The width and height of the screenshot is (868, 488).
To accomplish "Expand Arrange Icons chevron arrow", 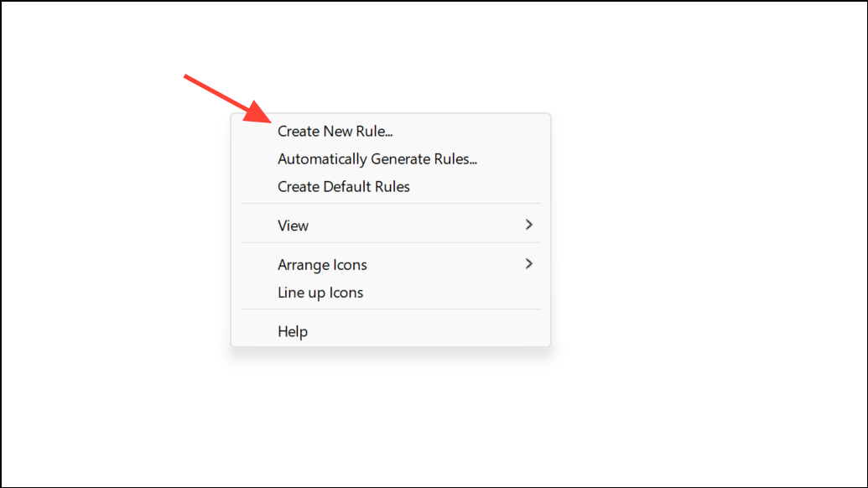I will click(528, 264).
